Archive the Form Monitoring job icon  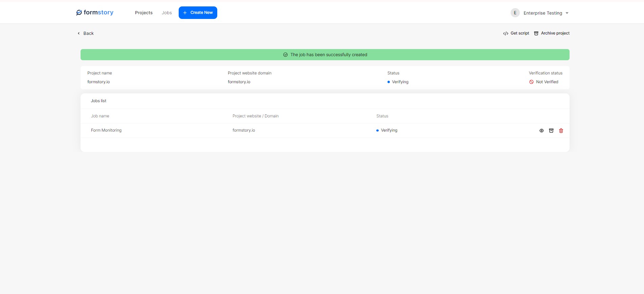[551, 131]
